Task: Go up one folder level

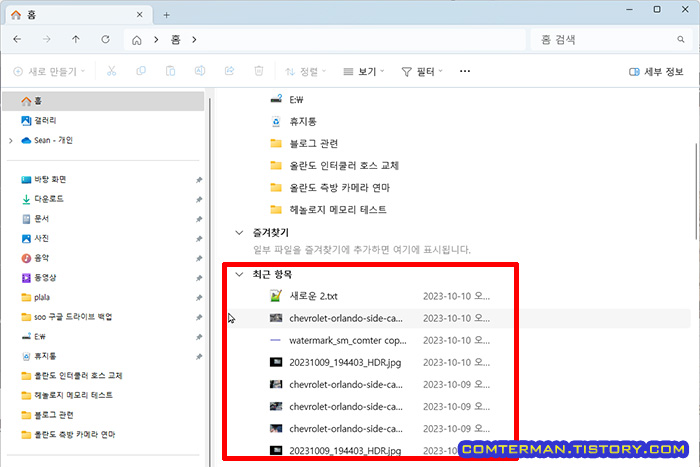Action: (76, 39)
